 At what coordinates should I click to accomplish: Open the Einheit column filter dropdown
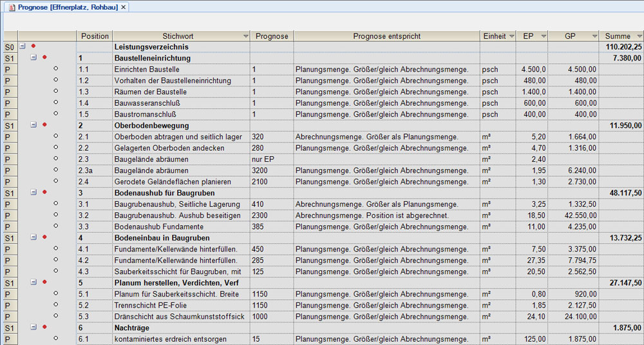[x=511, y=37]
